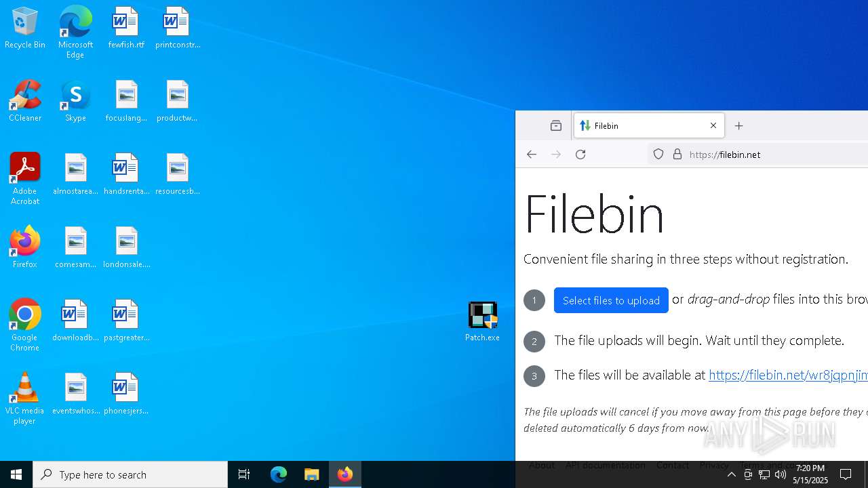Open the notification center
This screenshot has width=868, height=488.
846,474
